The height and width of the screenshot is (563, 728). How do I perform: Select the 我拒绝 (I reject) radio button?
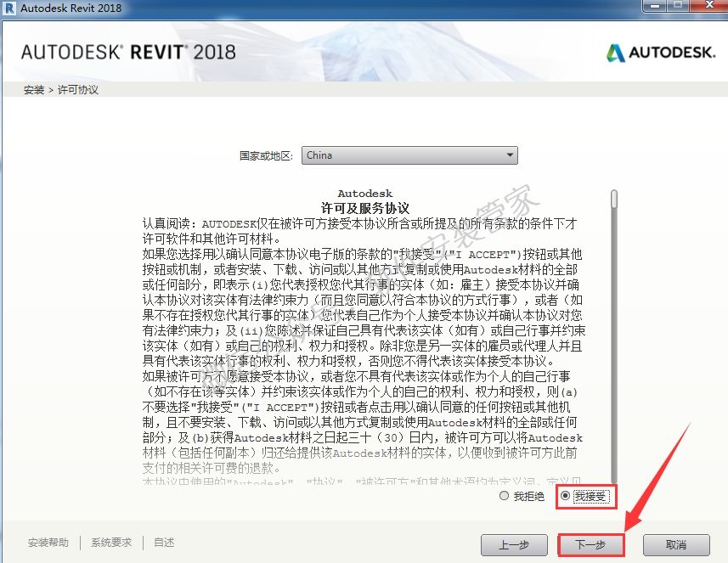coord(505,496)
